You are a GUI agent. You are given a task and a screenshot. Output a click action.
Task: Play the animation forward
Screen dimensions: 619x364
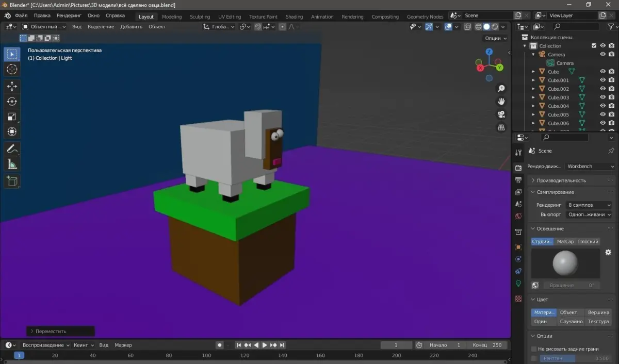click(x=265, y=345)
